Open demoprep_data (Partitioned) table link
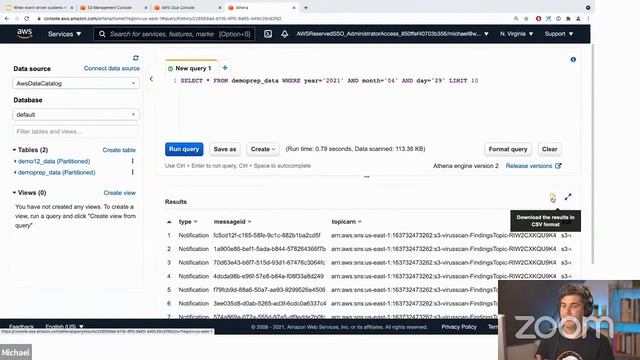Screen dimensions: 640x360 (x=56, y=173)
